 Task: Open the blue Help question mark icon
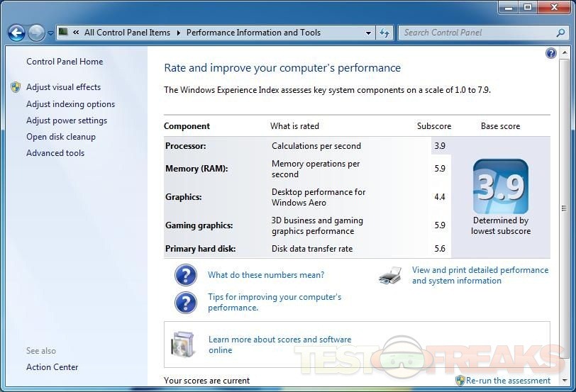click(x=551, y=54)
